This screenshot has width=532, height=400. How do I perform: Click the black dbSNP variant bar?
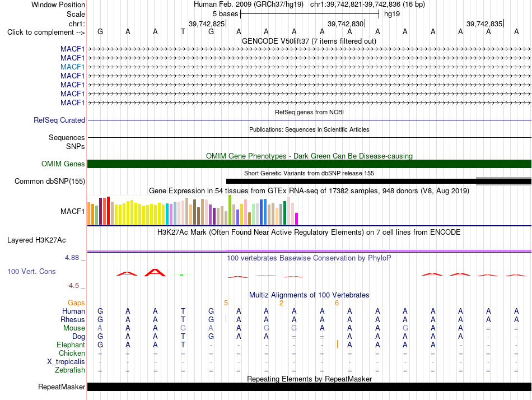point(351,182)
